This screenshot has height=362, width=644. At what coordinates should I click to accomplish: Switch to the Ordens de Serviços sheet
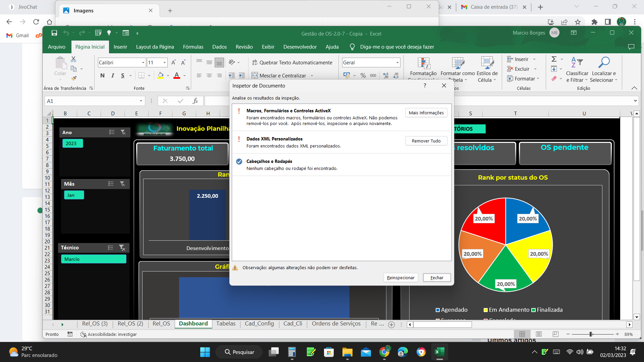pyautogui.click(x=336, y=324)
